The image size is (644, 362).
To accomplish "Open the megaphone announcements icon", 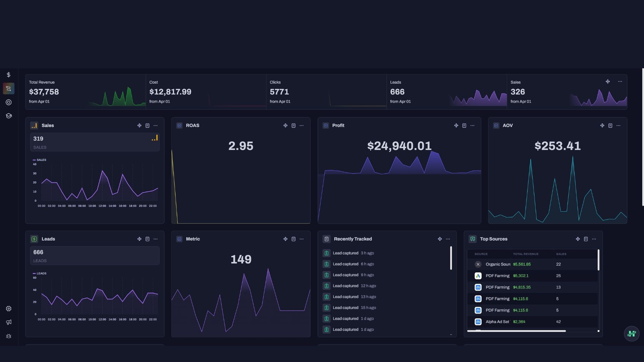I will pyautogui.click(x=9, y=322).
